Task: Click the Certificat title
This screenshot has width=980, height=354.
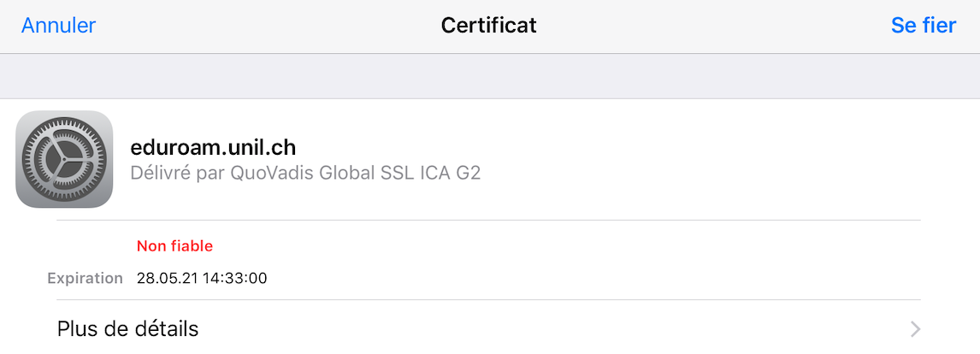Action: (488, 26)
